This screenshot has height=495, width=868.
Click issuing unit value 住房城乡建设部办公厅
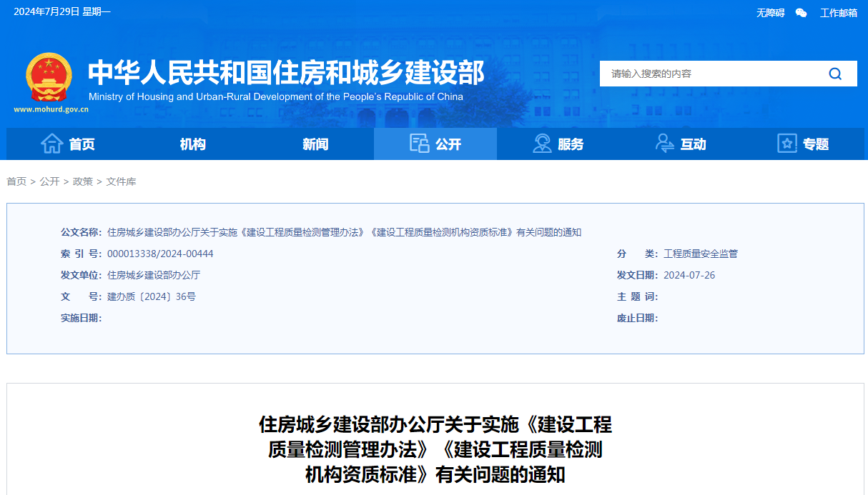154,275
